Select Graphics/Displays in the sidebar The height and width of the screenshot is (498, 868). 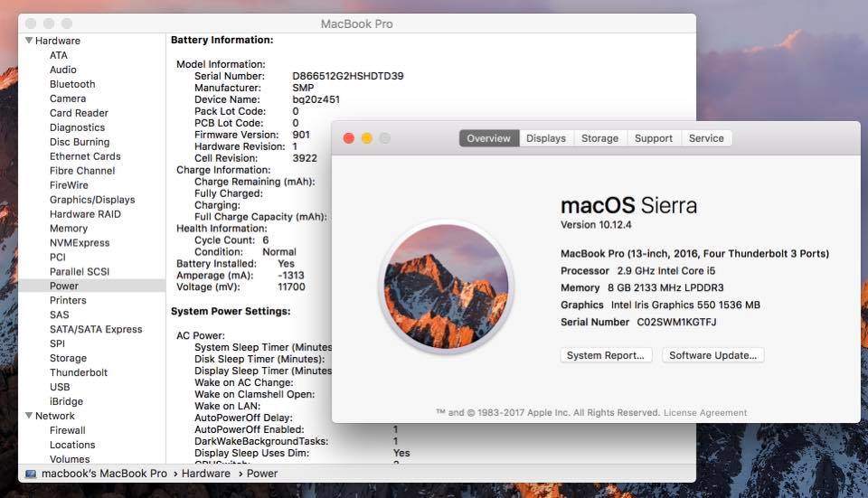92,199
